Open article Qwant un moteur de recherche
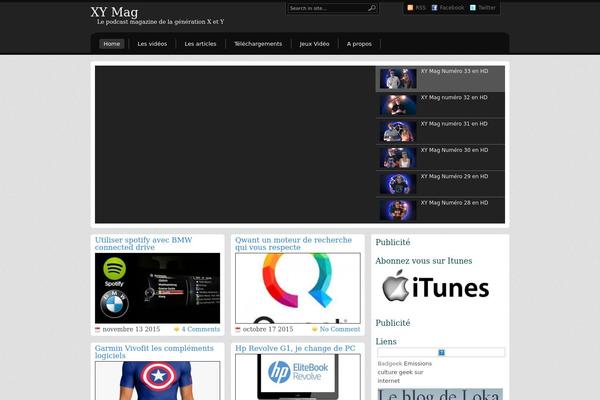 point(293,243)
